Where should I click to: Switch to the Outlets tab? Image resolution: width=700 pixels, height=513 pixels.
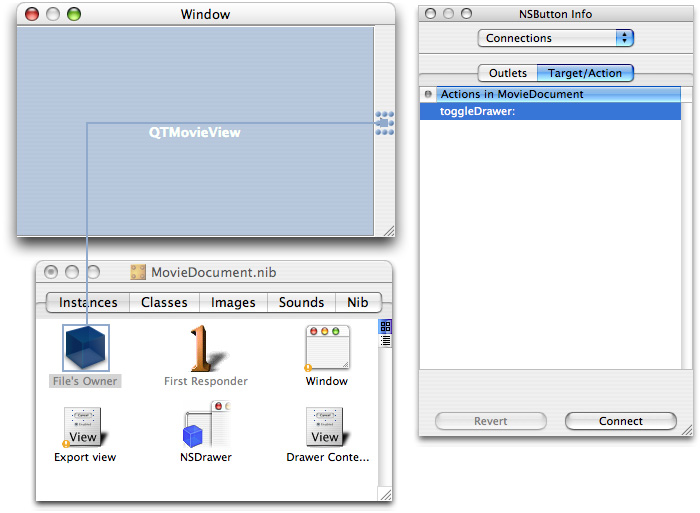click(508, 73)
